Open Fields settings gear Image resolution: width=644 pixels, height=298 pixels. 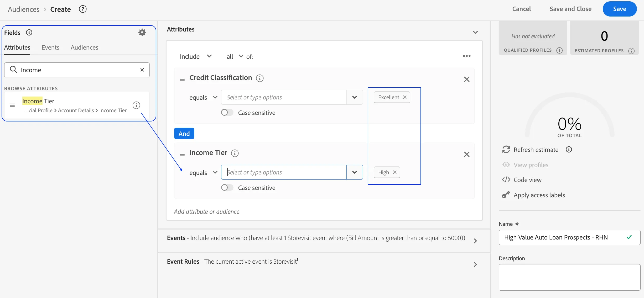click(142, 32)
